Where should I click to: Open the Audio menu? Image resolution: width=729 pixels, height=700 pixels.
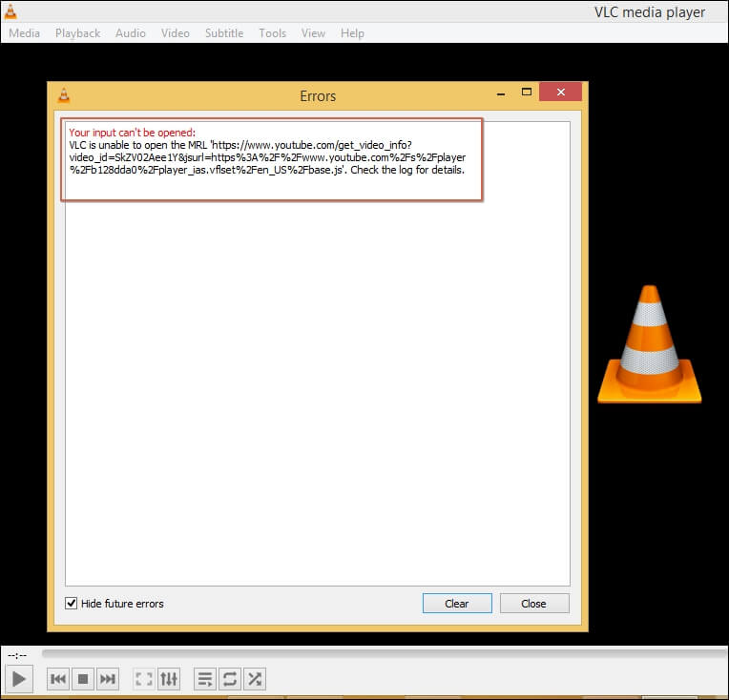[x=131, y=33]
